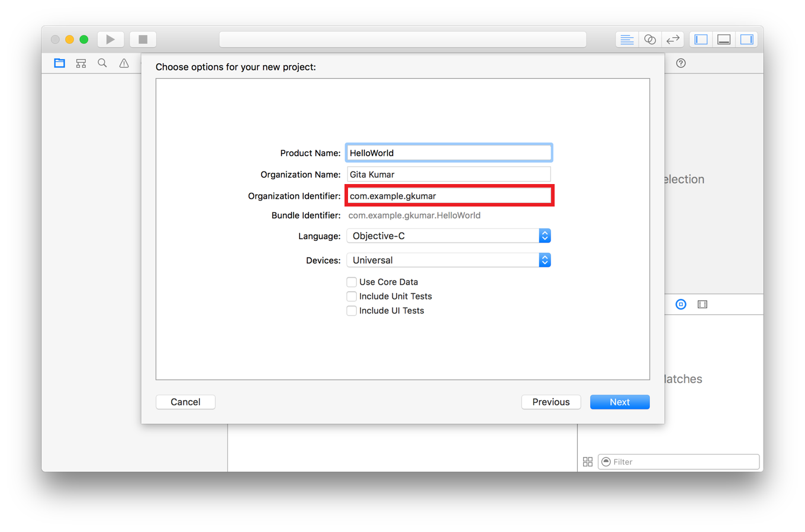Enable the Use Core Data checkbox
Screen dimensions: 805x532
coord(352,282)
